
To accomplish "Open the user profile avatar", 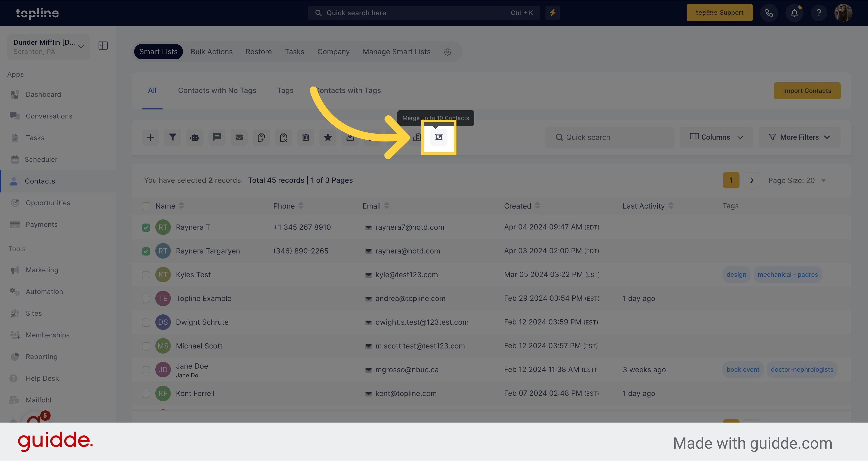I will pos(843,13).
